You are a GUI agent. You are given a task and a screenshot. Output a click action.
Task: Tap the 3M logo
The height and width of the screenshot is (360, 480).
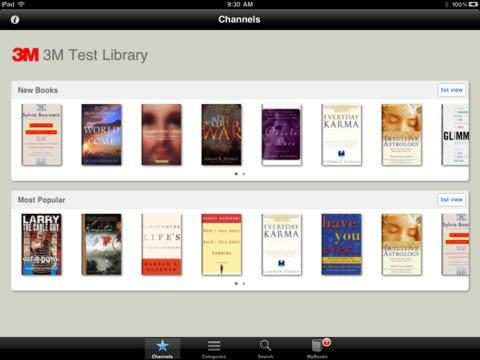[25, 55]
